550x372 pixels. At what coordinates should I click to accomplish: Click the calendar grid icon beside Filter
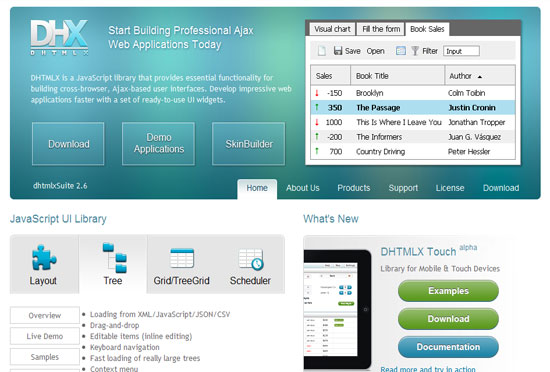401,51
